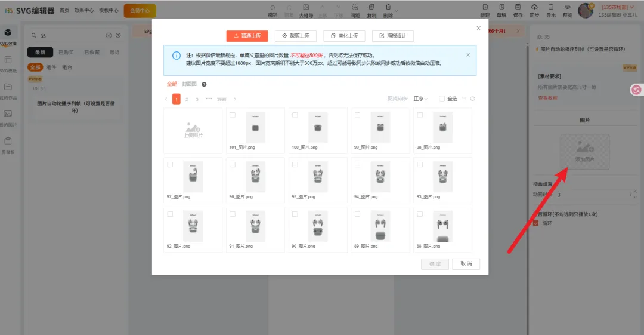644x335 pixels.
Task: Click the help icon next to 封面图
Action: click(204, 84)
